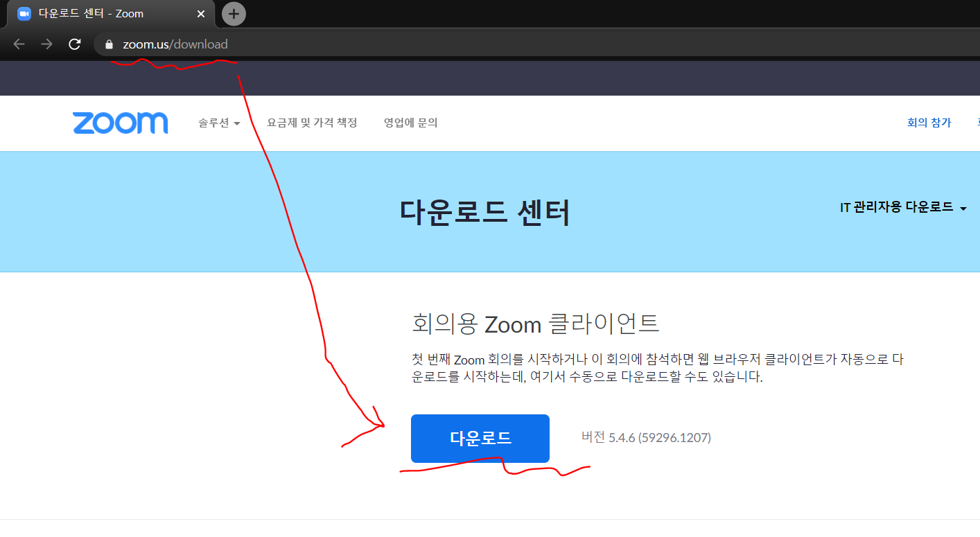
Task: Click the blue 다운로드 button
Action: 480,439
